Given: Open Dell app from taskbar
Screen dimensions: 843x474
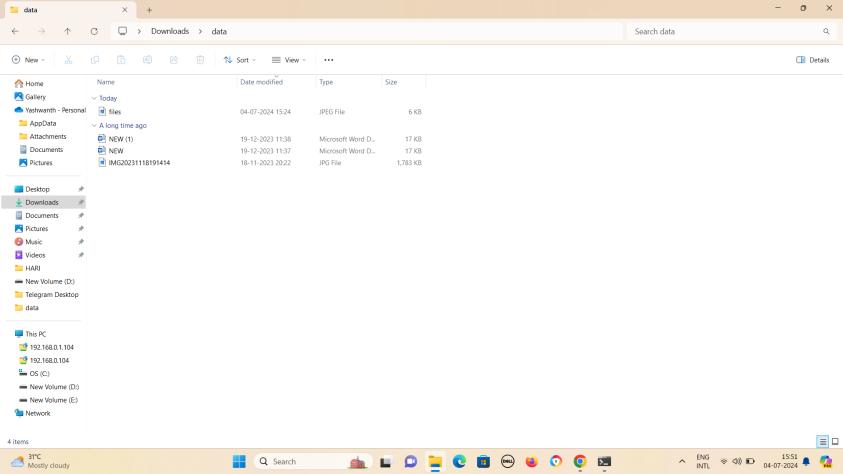Looking at the screenshot, I should point(508,461).
